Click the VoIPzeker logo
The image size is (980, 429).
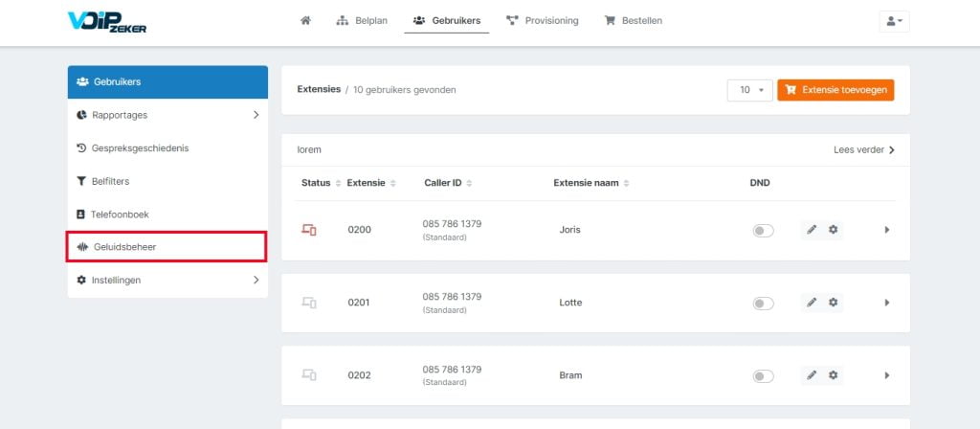pos(107,21)
